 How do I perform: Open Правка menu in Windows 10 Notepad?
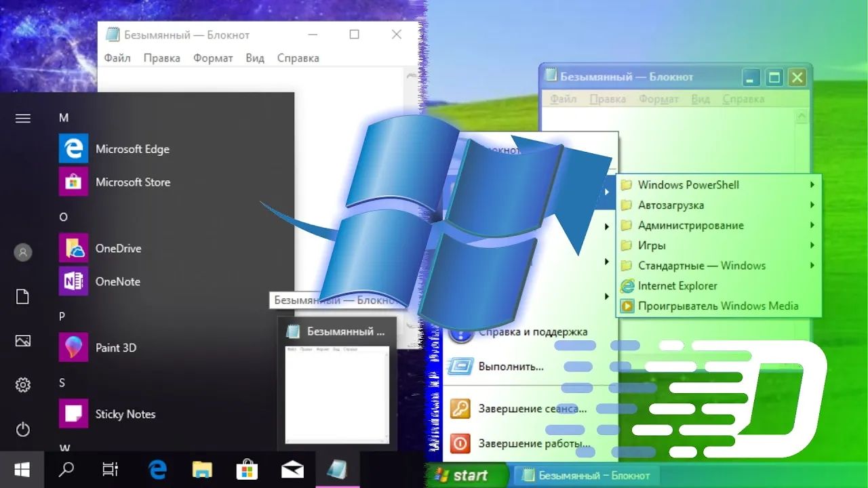161,58
